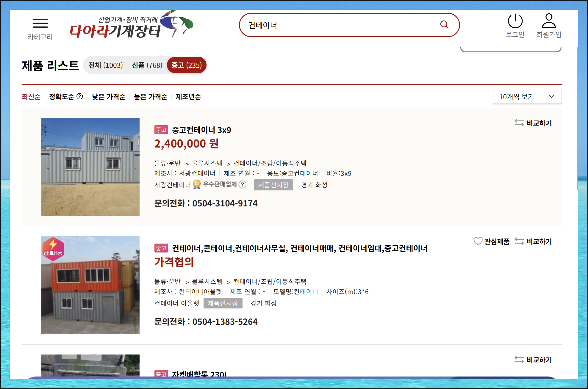
Task: Click the 로그인 power icon
Action: [515, 21]
